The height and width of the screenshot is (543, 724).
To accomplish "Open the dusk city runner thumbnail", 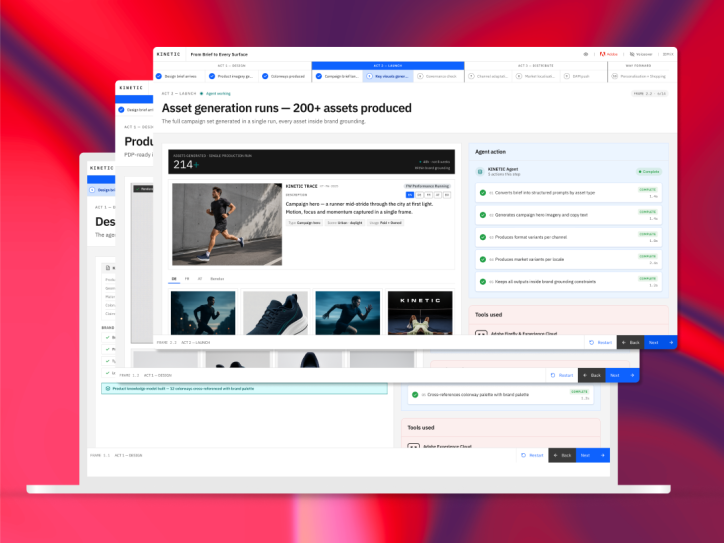I will [203, 313].
